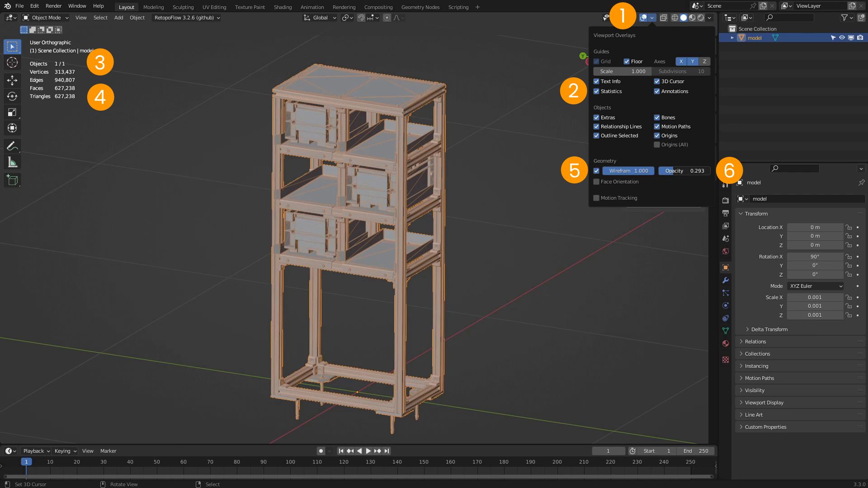Open the Render menu
This screenshot has height=488, width=868.
point(53,6)
